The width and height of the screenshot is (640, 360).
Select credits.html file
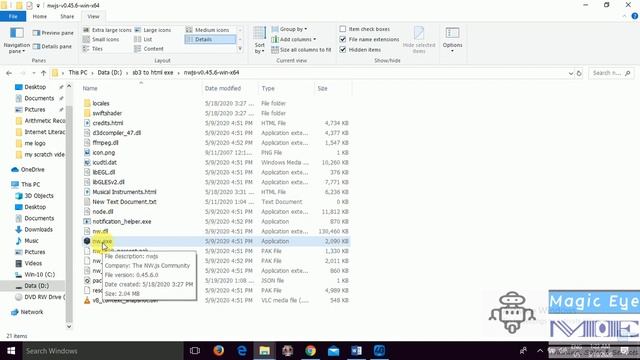tap(108, 123)
